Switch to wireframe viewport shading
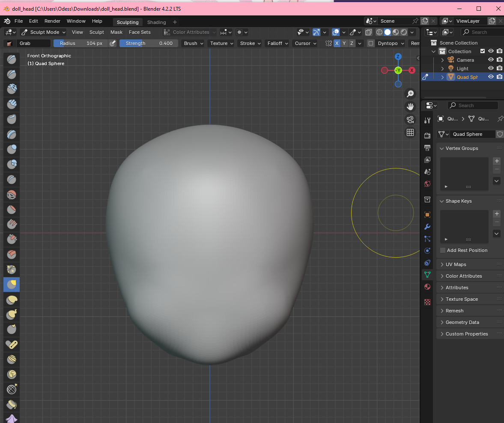 click(379, 32)
